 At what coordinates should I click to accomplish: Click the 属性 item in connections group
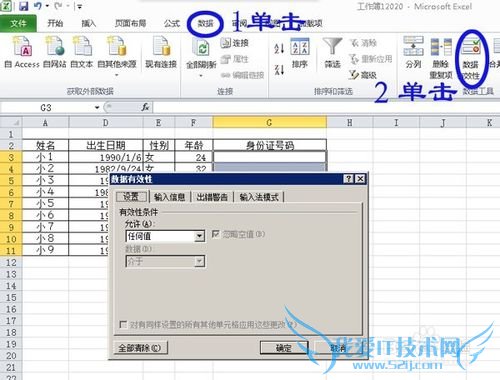pyautogui.click(x=235, y=59)
